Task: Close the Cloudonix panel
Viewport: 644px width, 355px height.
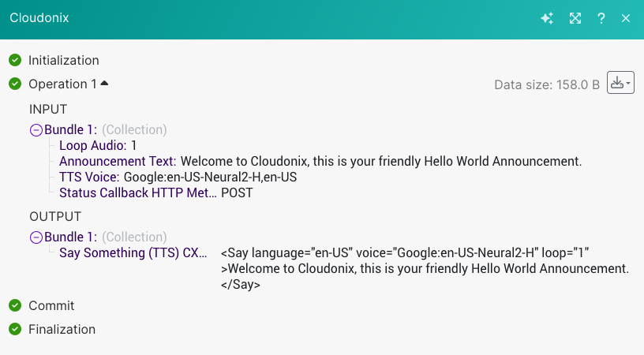Action: [x=626, y=18]
